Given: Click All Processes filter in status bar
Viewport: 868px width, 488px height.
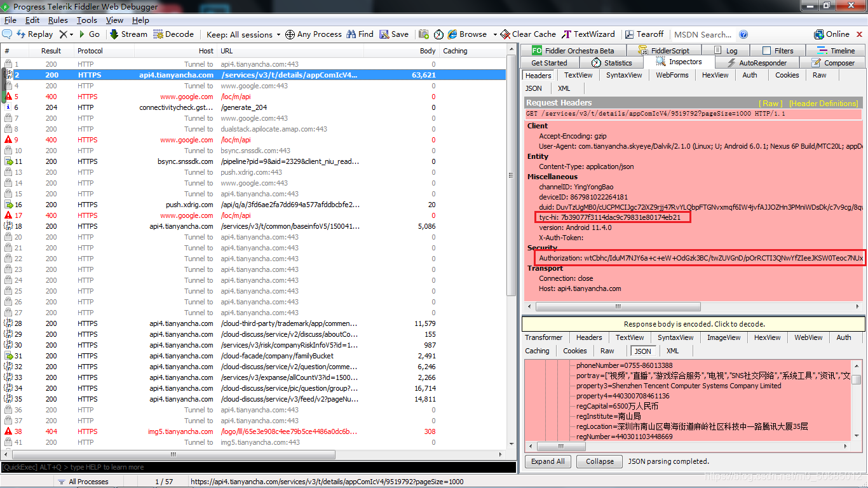Looking at the screenshot, I should coord(83,482).
